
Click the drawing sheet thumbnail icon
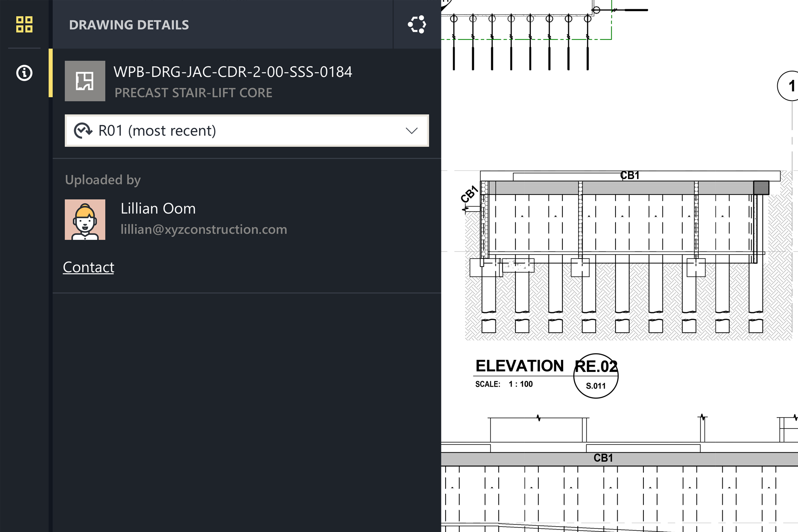[85, 81]
